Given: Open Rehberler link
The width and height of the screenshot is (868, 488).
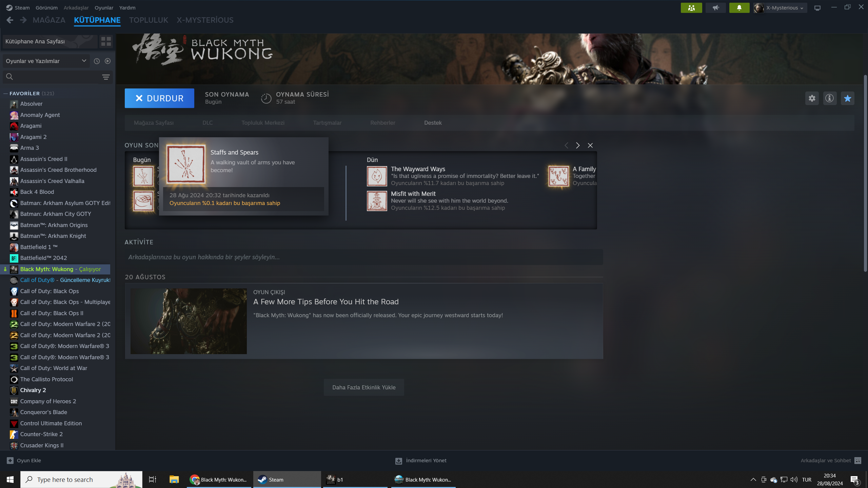Looking at the screenshot, I should tap(382, 123).
